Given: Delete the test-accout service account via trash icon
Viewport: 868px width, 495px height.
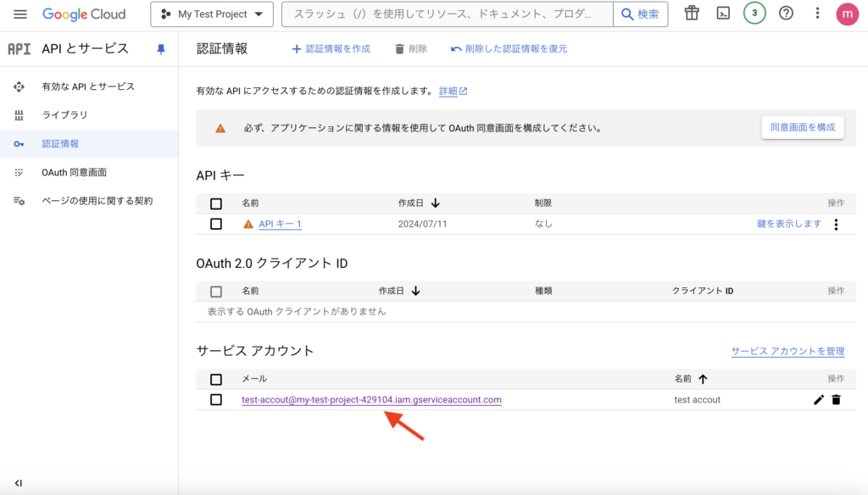Looking at the screenshot, I should click(x=836, y=400).
